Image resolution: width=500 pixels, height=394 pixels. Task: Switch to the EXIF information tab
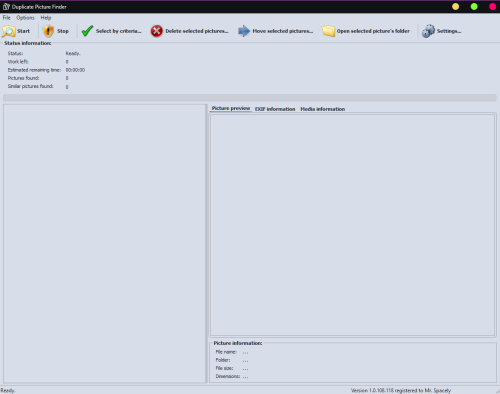(x=275, y=109)
